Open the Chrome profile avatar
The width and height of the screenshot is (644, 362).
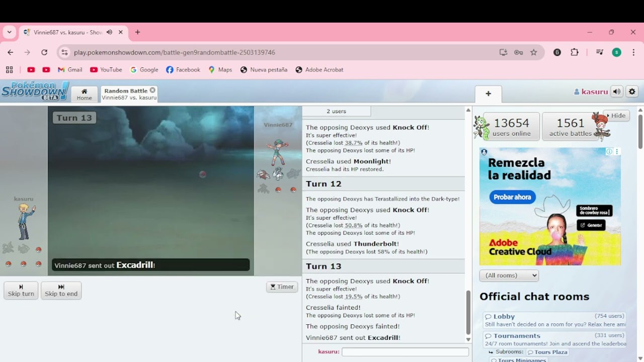[617, 52]
